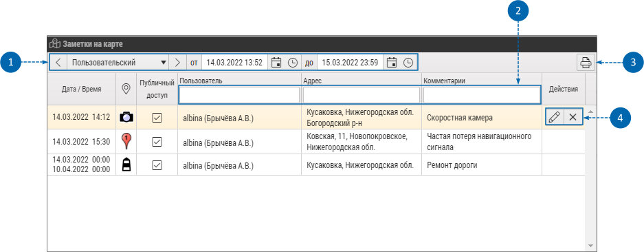Open the calendar picker for the end date
The height and width of the screenshot is (252, 644).
pyautogui.click(x=392, y=63)
